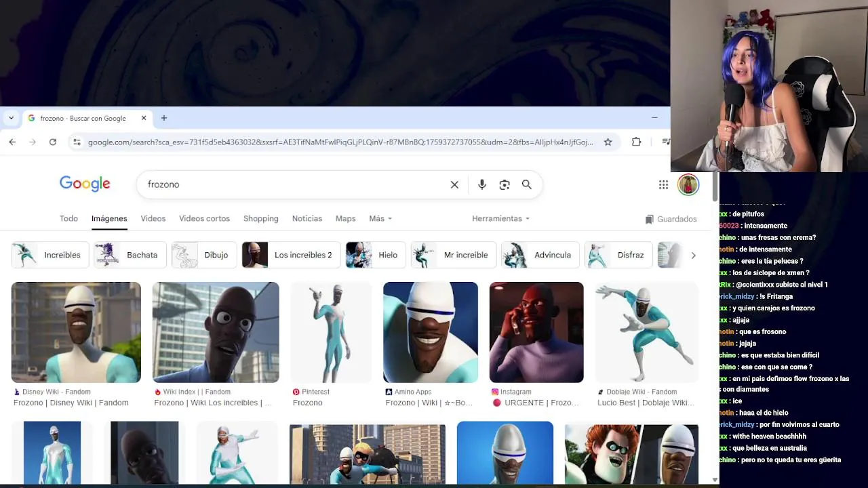The height and width of the screenshot is (488, 868).
Task: Select chat message 'y quien carajos es frozono'
Action: 774,308
